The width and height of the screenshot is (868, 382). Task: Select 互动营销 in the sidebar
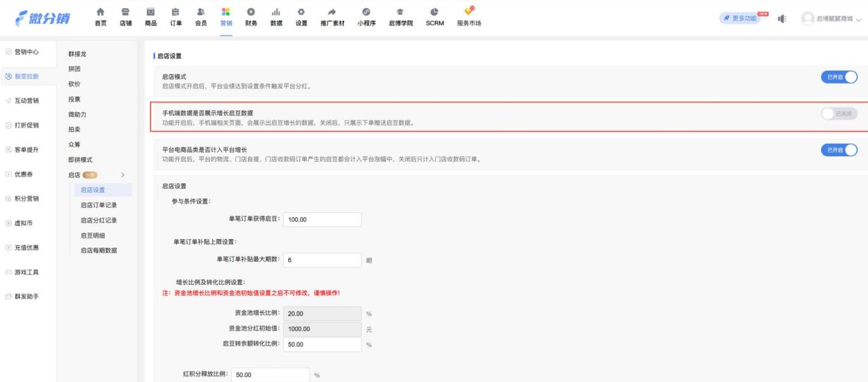tap(28, 100)
